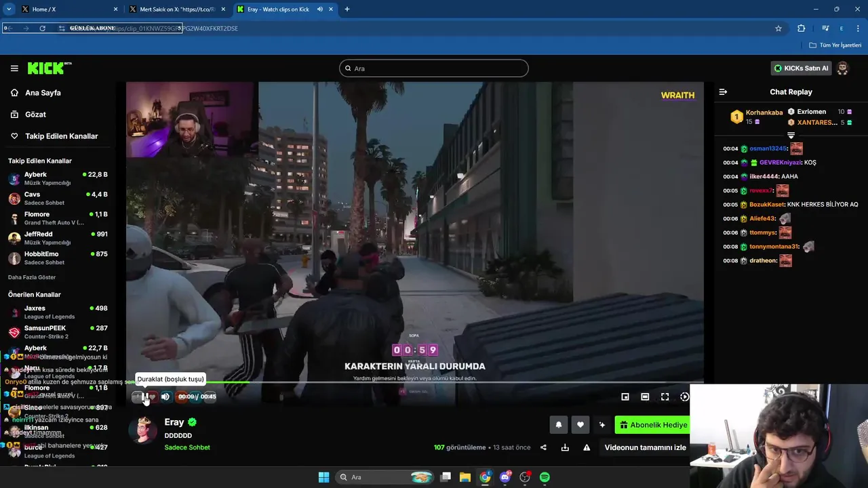Report the clip with warning icon
The width and height of the screenshot is (868, 488).
587,447
